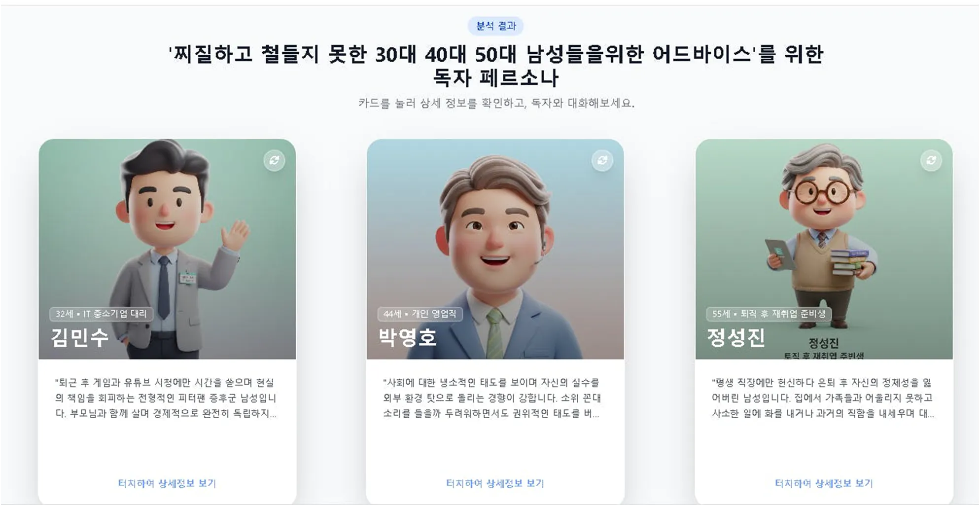This screenshot has width=980, height=506.
Task: Click the 44세 개인 영업직 tag
Action: [420, 314]
